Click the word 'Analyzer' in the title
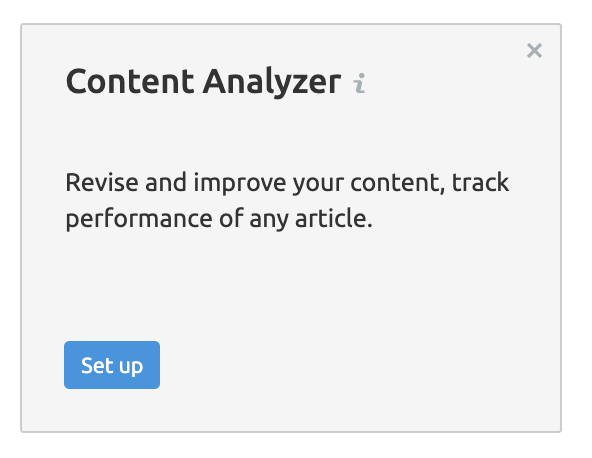Image resolution: width=592 pixels, height=458 pixels. click(x=272, y=83)
